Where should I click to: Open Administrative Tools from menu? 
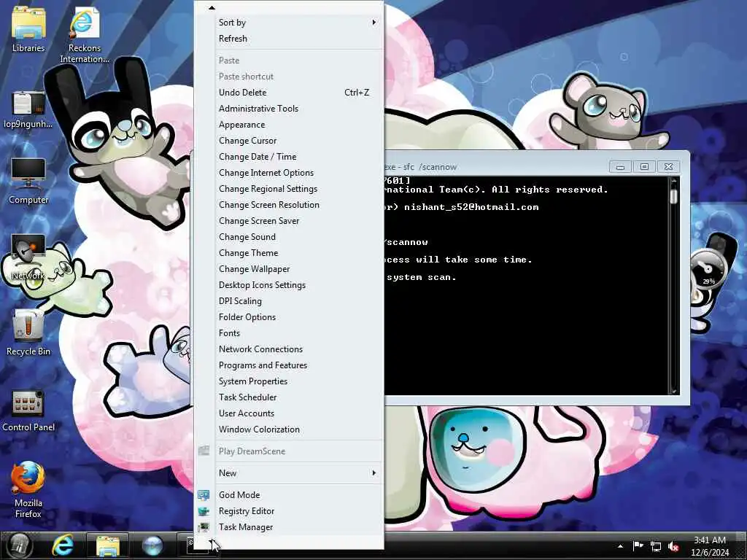click(x=289, y=109)
